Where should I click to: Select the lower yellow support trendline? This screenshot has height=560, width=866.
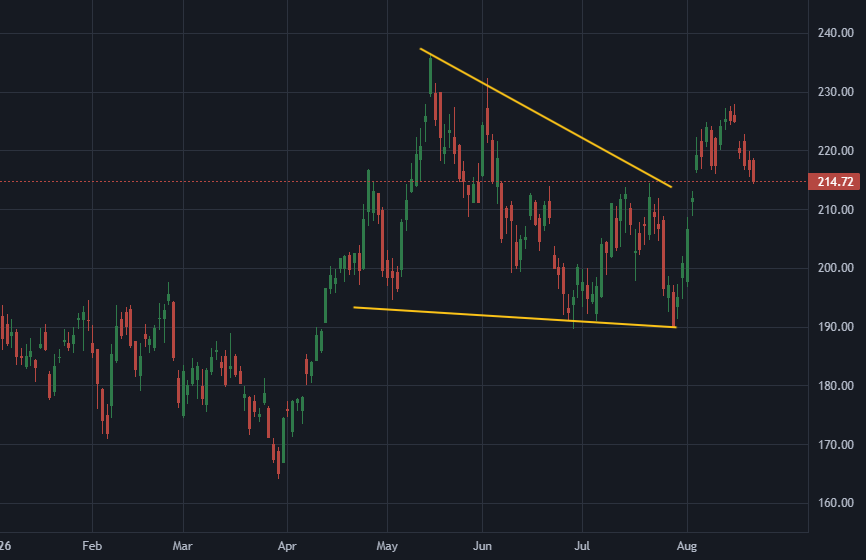[x=515, y=317]
